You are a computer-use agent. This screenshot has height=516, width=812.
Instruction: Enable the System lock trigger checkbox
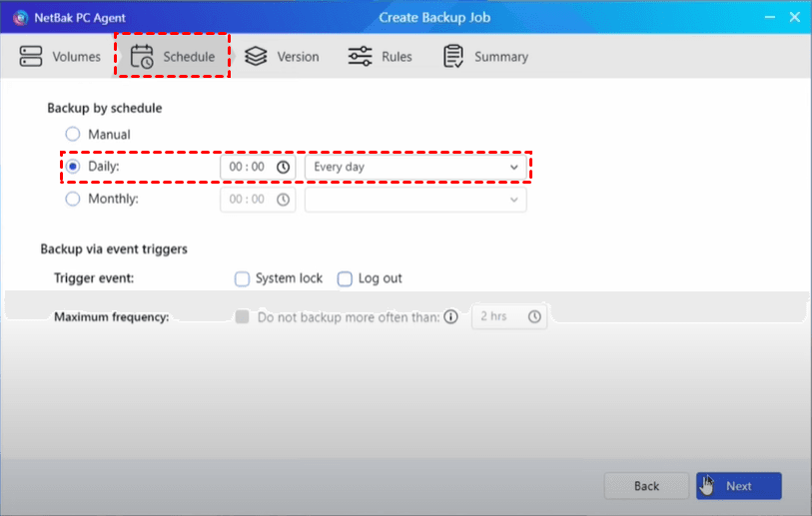[x=242, y=278]
